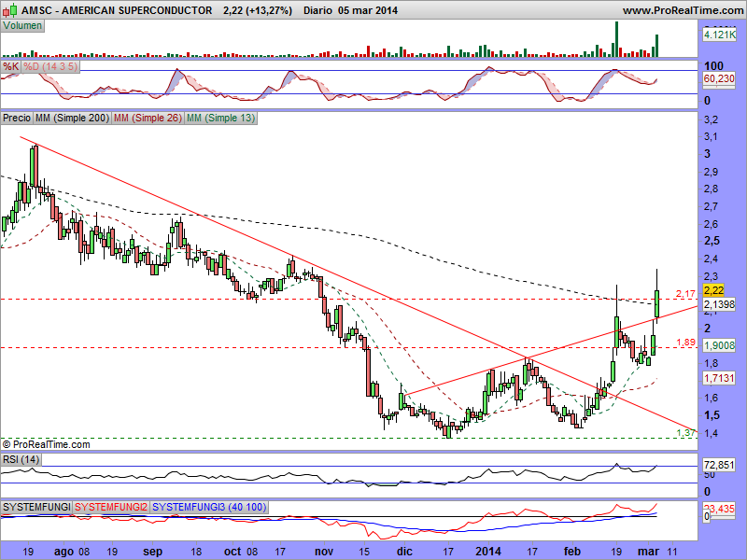747x560 pixels.
Task: Click the AMSC - AMERICAN SUPERCONDUCTOR title
Action: pos(117,10)
